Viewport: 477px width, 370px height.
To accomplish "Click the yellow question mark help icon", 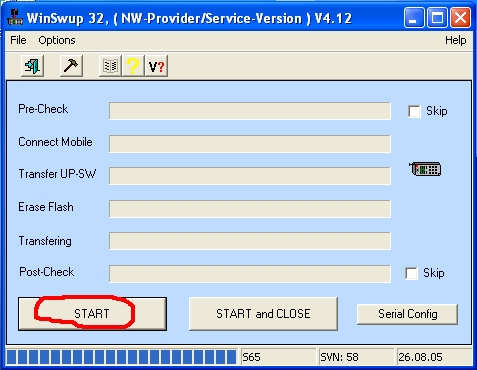I will click(133, 66).
